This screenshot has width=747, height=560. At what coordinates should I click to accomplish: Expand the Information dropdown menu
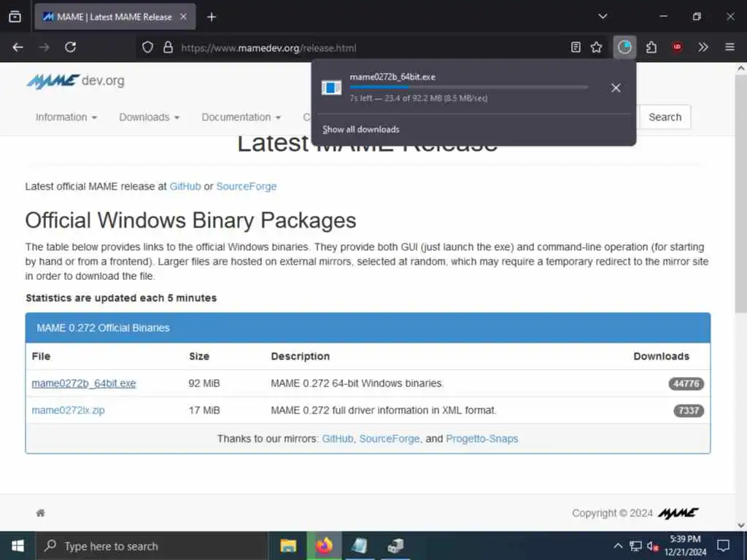(x=66, y=117)
